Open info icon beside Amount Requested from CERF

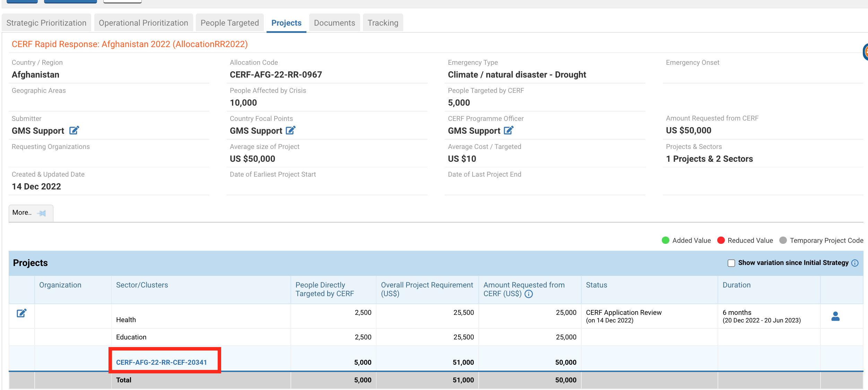[x=529, y=294]
